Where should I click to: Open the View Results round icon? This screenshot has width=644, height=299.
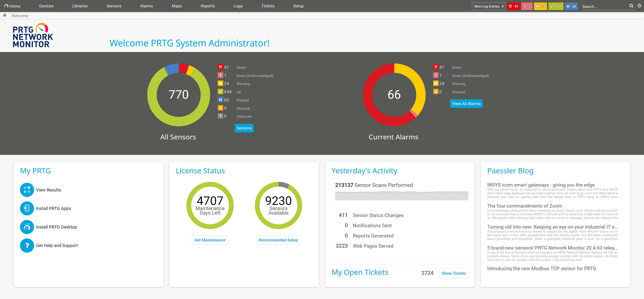[x=27, y=190]
